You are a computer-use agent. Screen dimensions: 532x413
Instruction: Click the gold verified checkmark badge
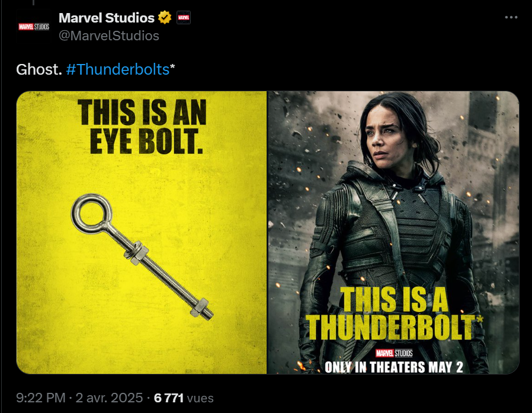coord(165,17)
